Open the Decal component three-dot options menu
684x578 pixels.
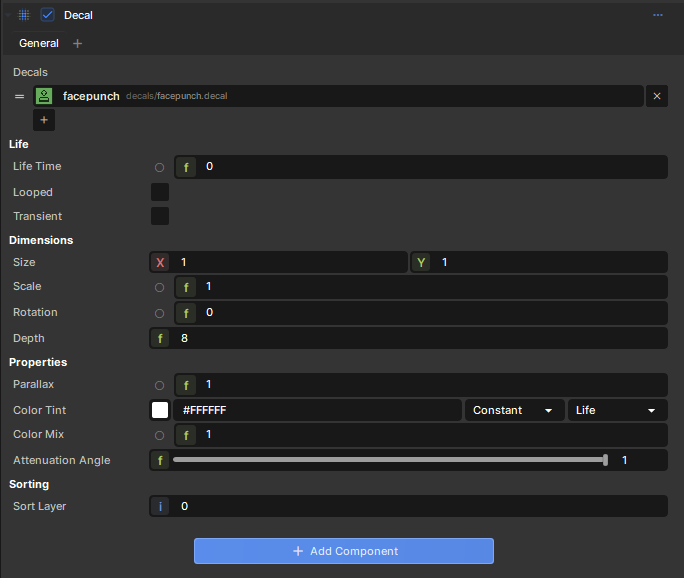[x=658, y=15]
